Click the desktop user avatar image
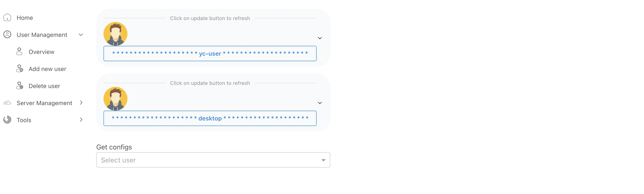 [115, 99]
